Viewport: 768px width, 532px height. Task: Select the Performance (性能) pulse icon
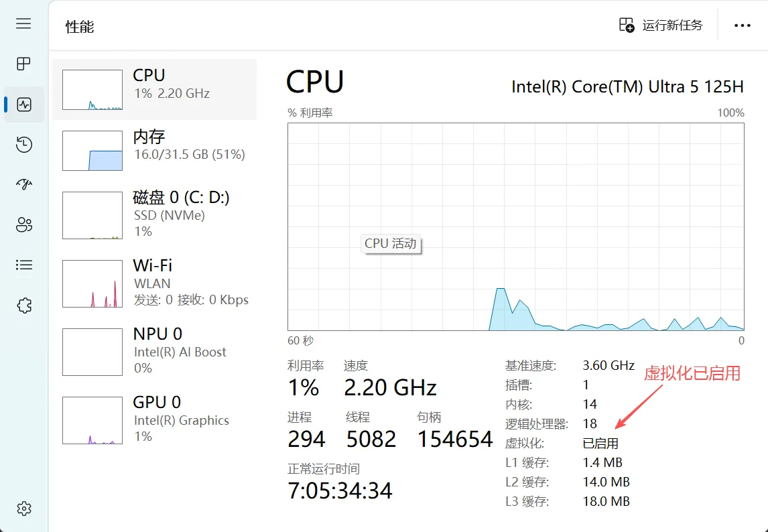click(x=23, y=104)
